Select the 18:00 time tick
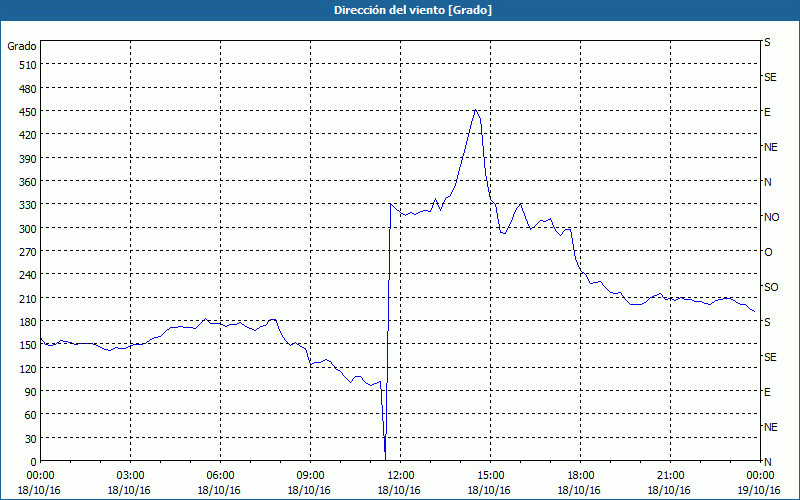800x500 pixels. click(581, 476)
